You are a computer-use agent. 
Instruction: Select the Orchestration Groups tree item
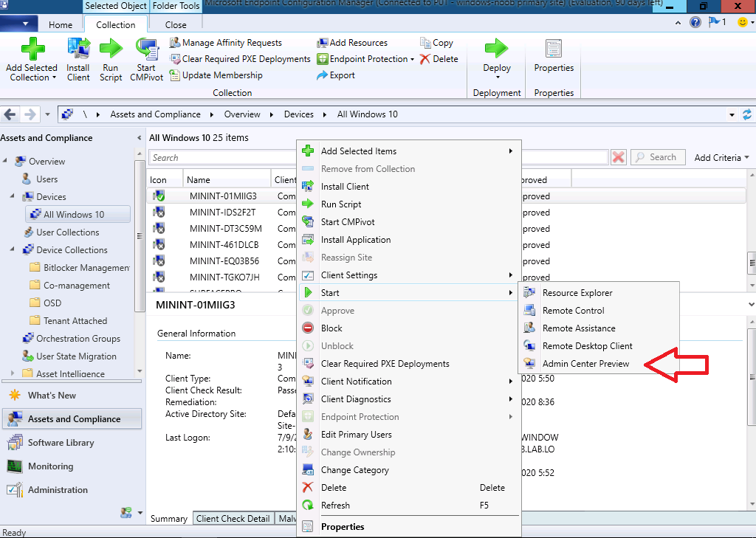[x=72, y=339]
